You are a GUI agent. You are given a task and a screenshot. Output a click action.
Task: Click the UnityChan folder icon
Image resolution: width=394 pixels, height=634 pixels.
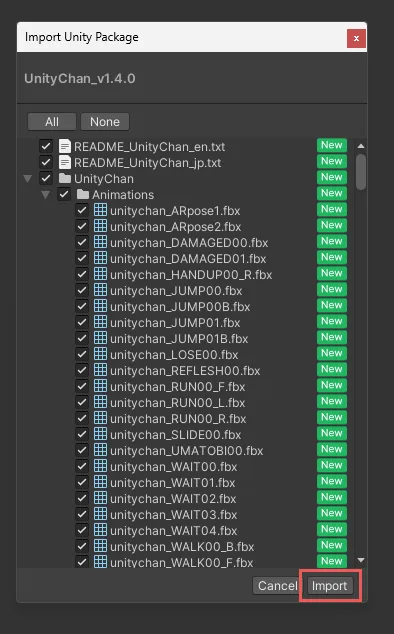65,178
